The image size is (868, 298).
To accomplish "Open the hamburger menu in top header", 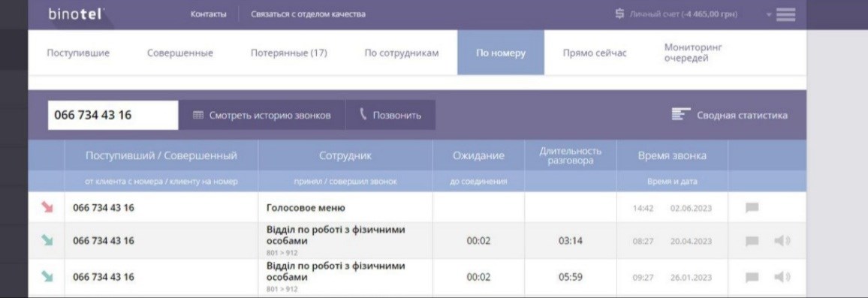I will tap(785, 14).
